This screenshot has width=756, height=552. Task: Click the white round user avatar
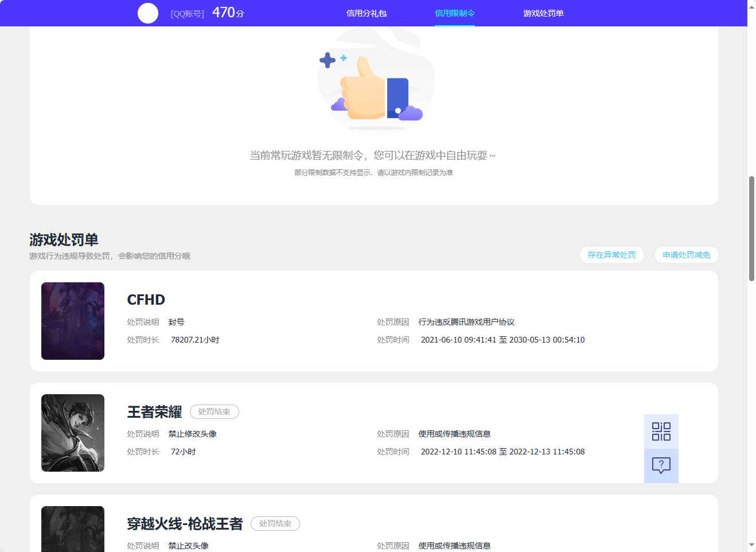click(x=148, y=13)
